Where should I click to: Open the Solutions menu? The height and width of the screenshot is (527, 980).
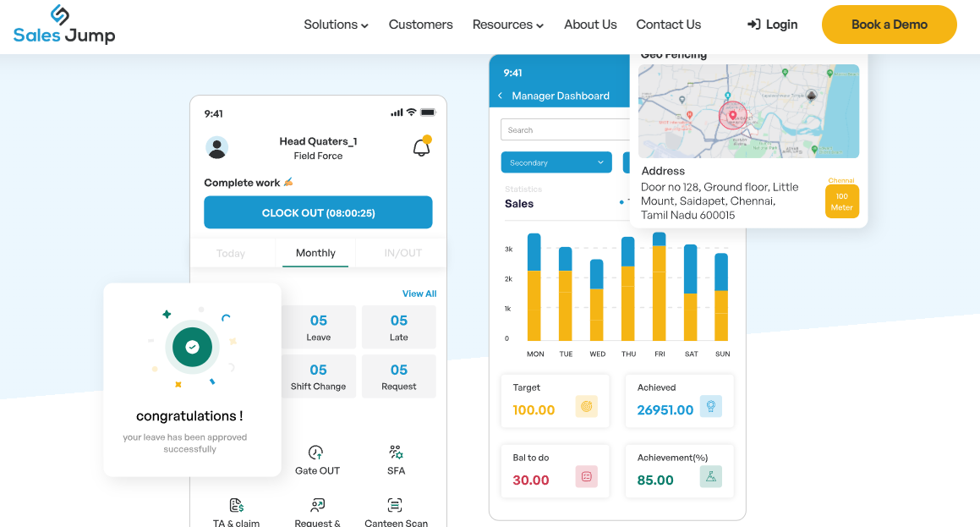(x=336, y=25)
